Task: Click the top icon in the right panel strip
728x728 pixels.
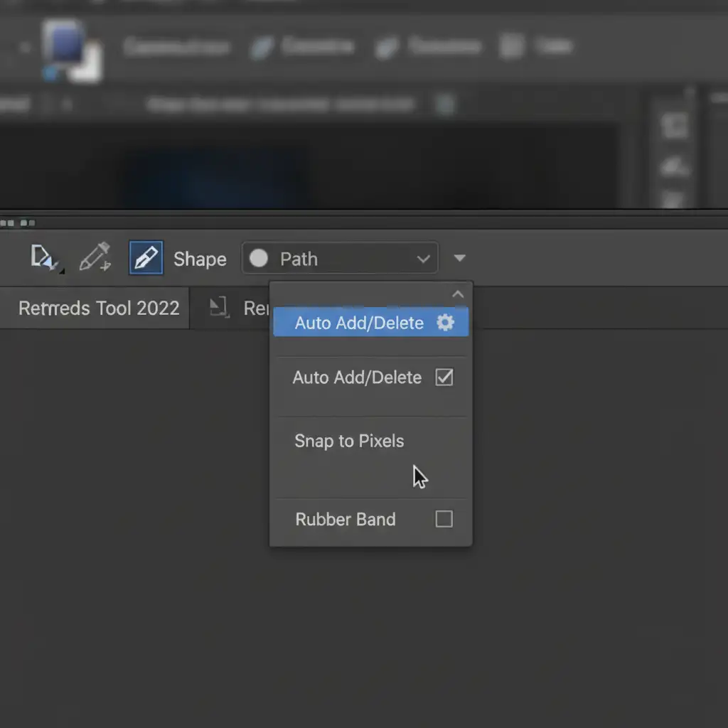Action: 673,126
